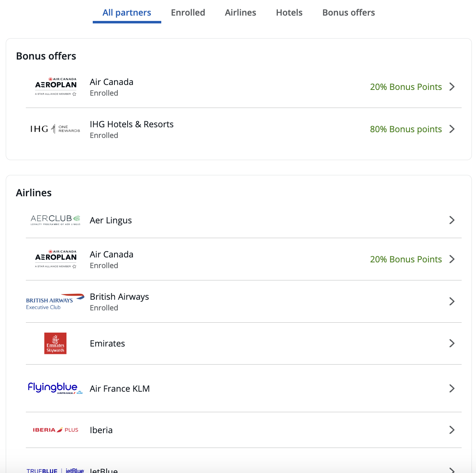Screen dimensions: 476x473
Task: Click the Bonus offers section heading
Action: point(46,56)
